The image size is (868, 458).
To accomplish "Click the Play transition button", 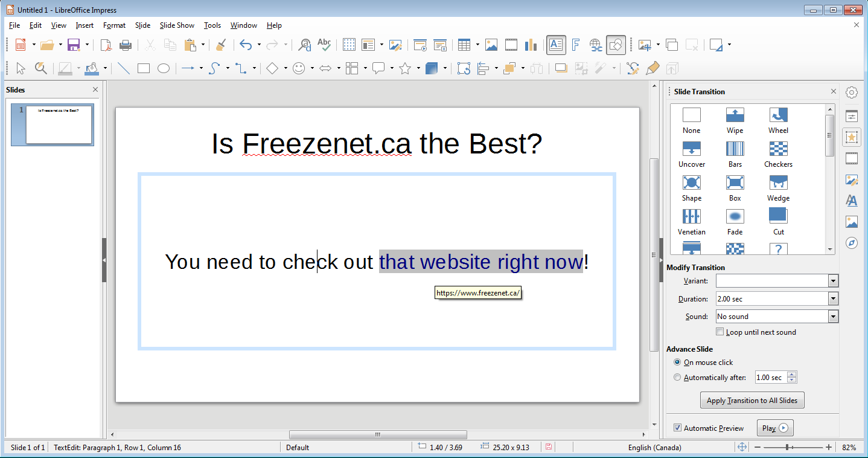I will pos(774,428).
